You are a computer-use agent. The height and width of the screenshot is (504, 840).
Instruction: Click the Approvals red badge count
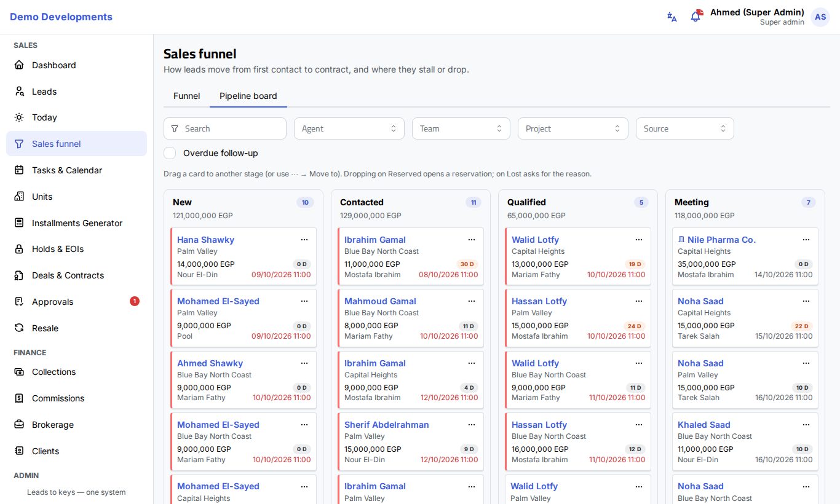point(135,301)
